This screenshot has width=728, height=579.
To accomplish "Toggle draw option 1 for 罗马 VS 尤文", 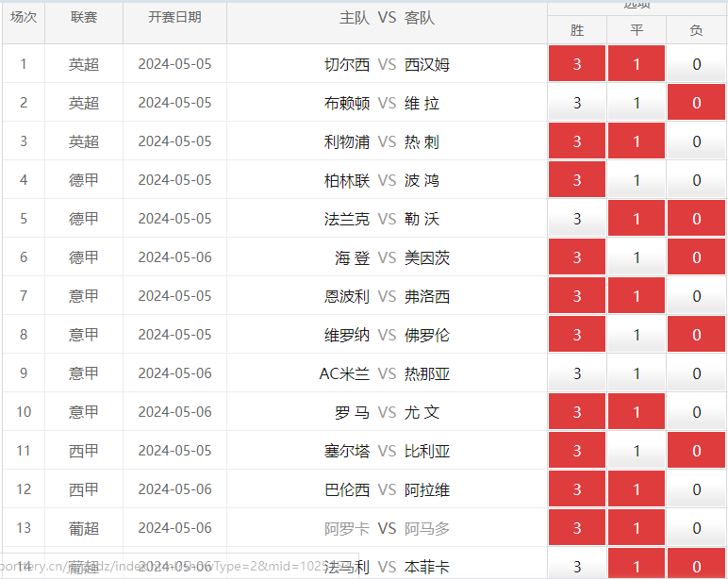I will [637, 411].
